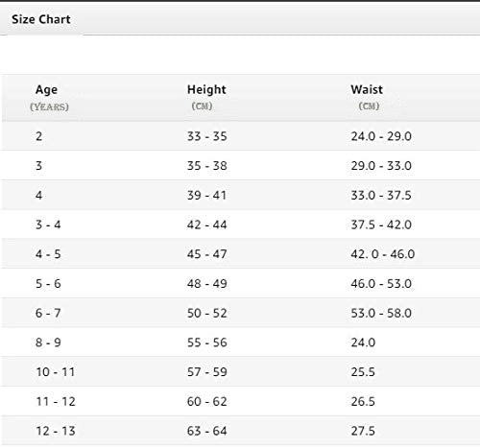The image size is (480, 448).
Task: Click age range 6 - 7
Action: click(48, 313)
